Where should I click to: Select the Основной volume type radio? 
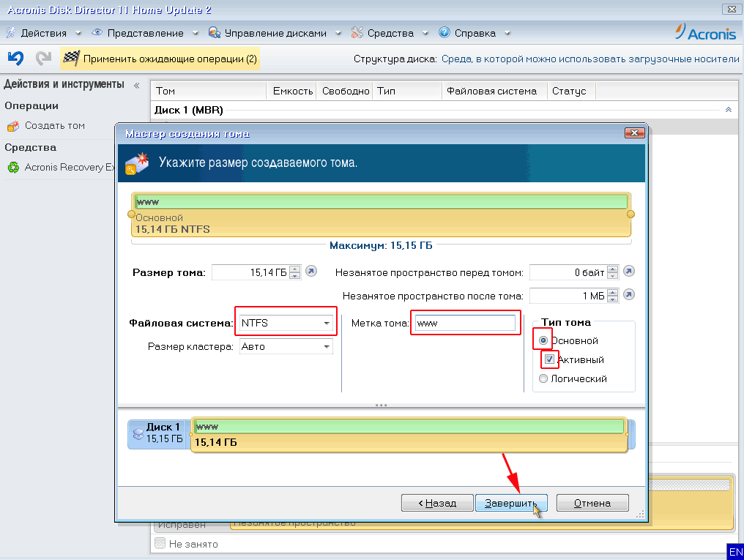tap(543, 340)
